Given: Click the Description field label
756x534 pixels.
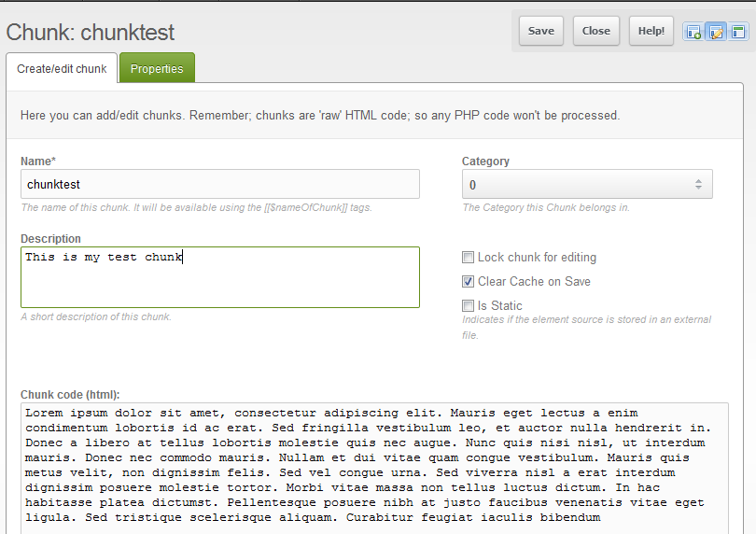Looking at the screenshot, I should click(x=50, y=239).
